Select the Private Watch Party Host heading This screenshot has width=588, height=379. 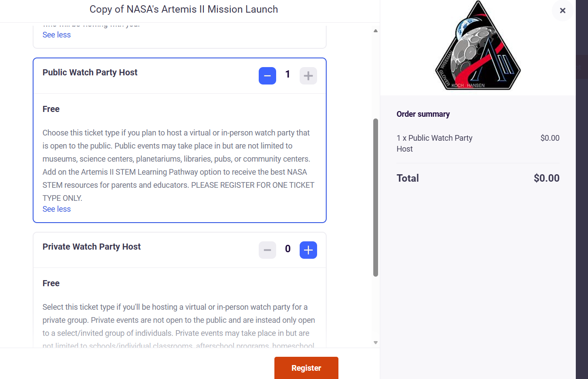92,247
